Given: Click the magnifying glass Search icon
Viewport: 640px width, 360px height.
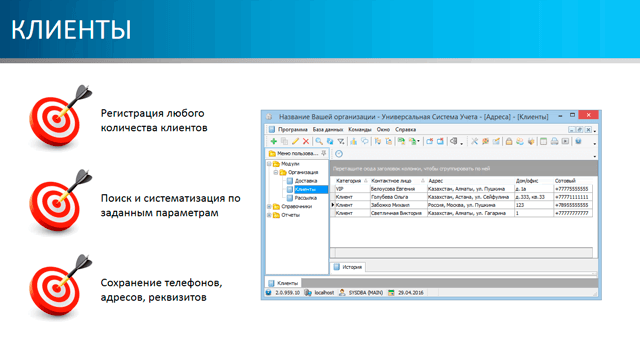Looking at the screenshot, I should pos(319,141).
